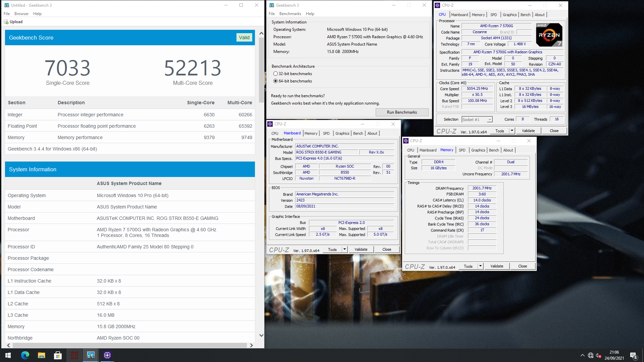Switch to SPD tab in Mainboard window
Image resolution: width=644 pixels, height=362 pixels.
(x=326, y=133)
